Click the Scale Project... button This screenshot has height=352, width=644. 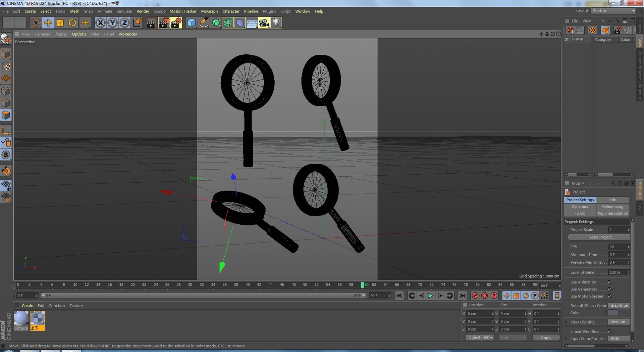599,237
